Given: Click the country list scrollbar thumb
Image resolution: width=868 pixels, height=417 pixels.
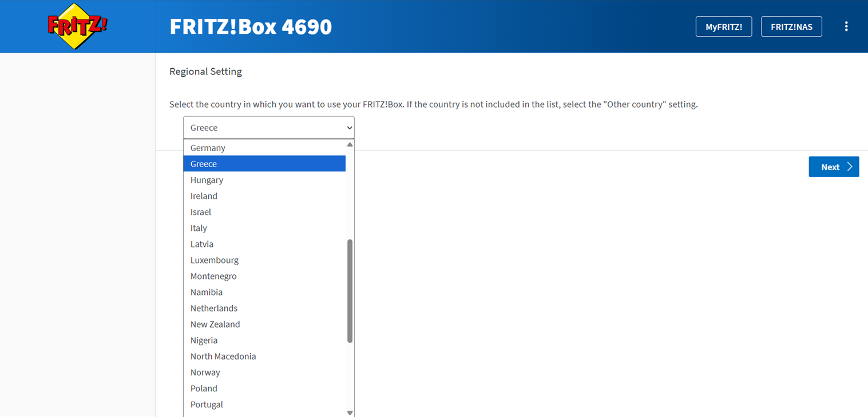Looking at the screenshot, I should tap(350, 291).
